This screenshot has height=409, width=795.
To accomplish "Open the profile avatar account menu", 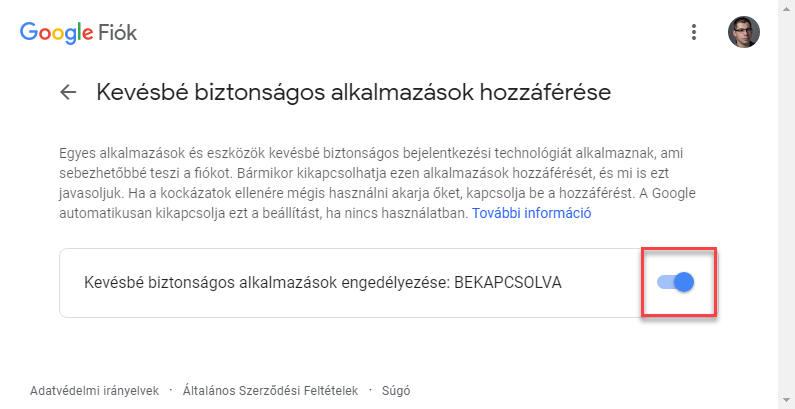I will (743, 32).
